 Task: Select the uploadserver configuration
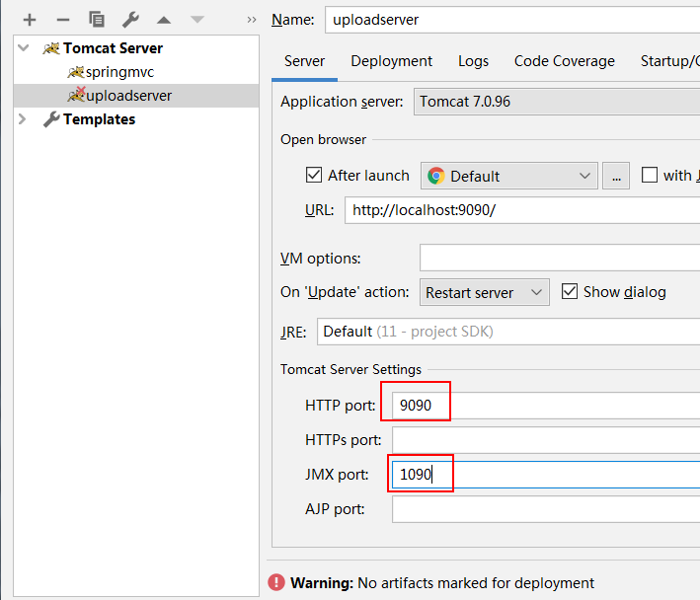pos(136,96)
